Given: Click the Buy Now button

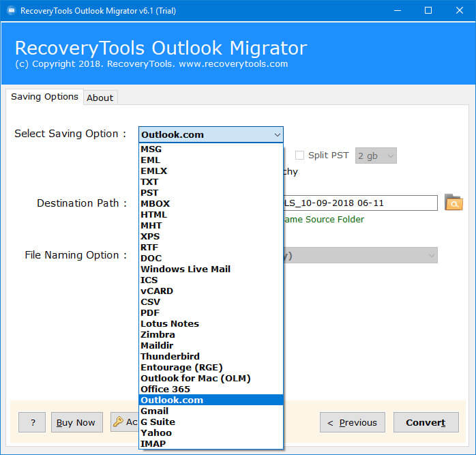Looking at the screenshot, I should 77,422.
